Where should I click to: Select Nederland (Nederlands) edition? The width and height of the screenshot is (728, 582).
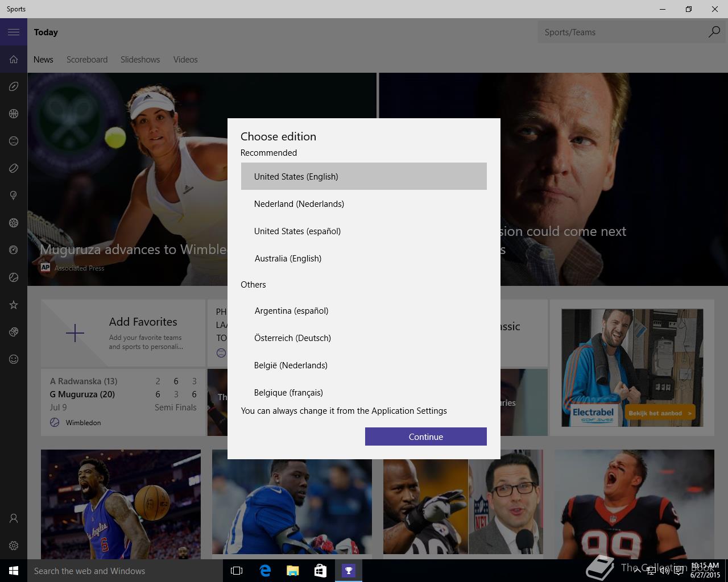(x=364, y=203)
